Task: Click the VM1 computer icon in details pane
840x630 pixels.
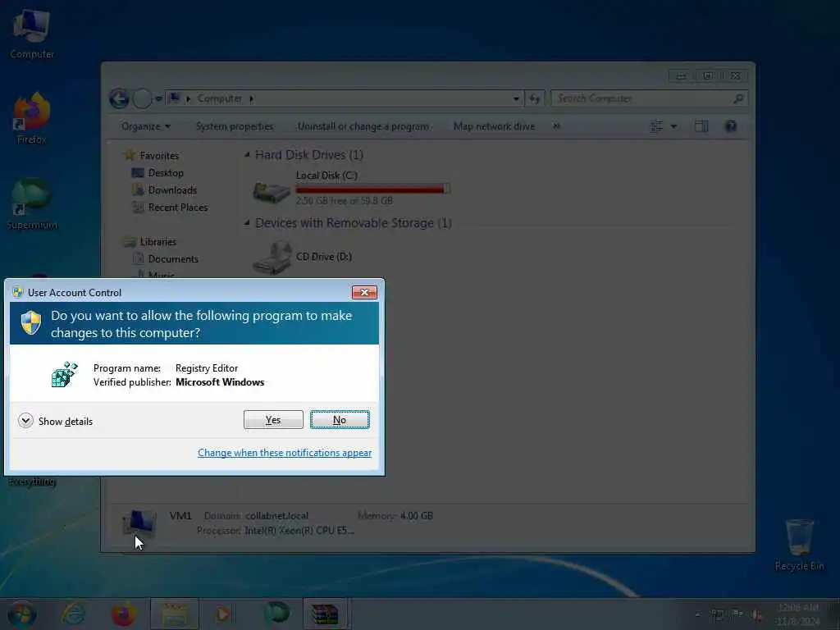Action: click(x=139, y=523)
